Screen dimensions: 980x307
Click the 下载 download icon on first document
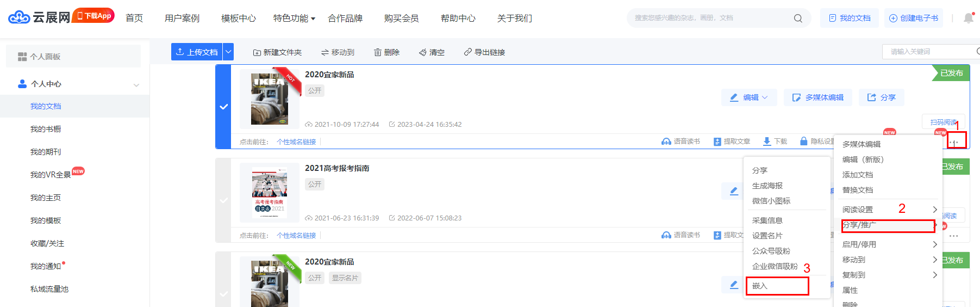click(x=766, y=142)
